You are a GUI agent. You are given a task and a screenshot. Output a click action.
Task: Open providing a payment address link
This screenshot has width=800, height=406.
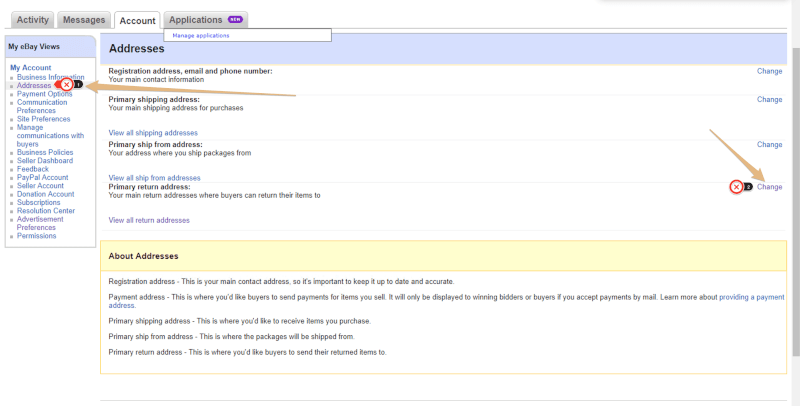point(752,297)
